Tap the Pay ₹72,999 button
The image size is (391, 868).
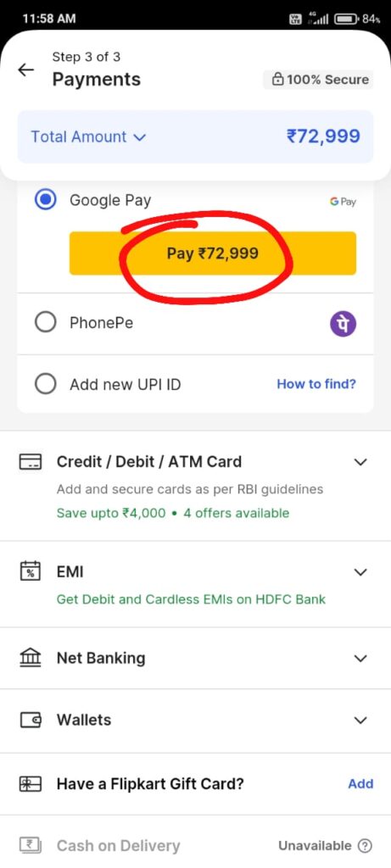coord(213,253)
